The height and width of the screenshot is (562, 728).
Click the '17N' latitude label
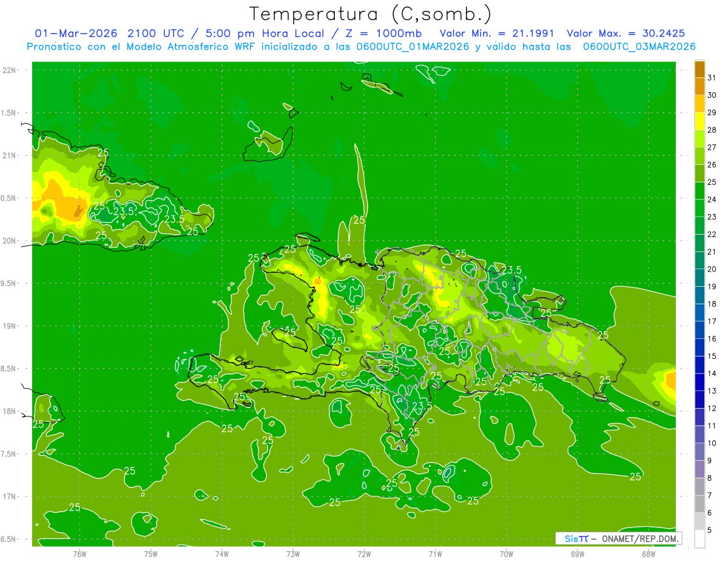point(10,497)
